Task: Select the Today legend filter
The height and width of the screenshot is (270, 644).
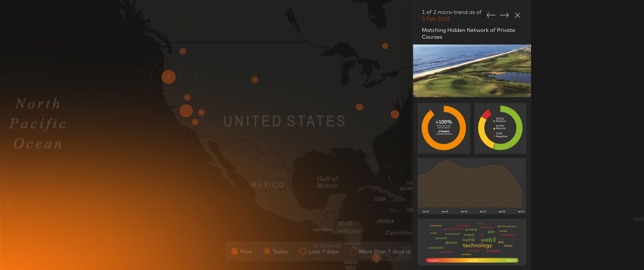Action: point(276,252)
